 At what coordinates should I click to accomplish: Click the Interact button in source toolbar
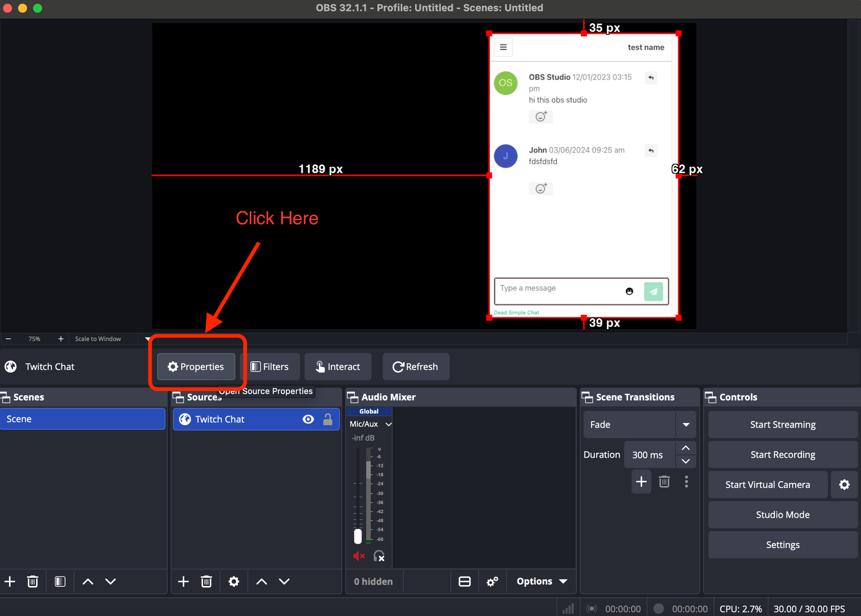point(338,367)
